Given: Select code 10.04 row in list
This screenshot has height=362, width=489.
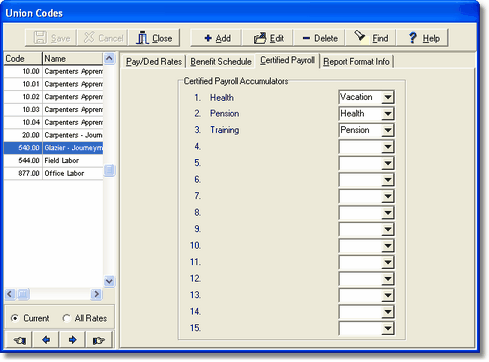Looking at the screenshot, I should pos(53,122).
